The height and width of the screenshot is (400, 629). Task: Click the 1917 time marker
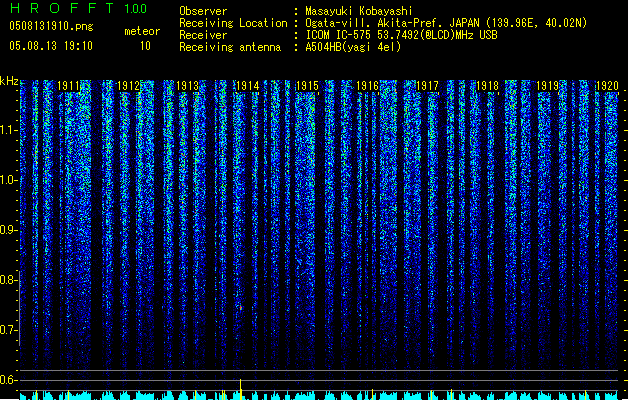428,86
